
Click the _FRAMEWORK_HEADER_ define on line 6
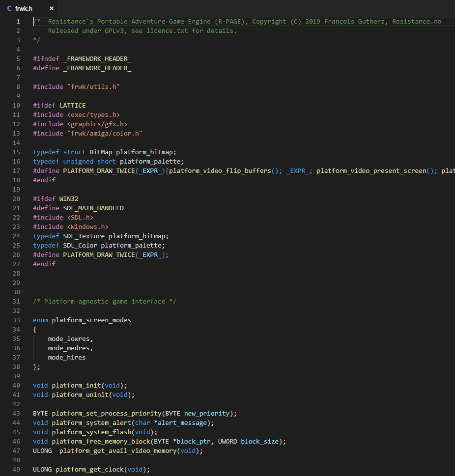point(97,68)
